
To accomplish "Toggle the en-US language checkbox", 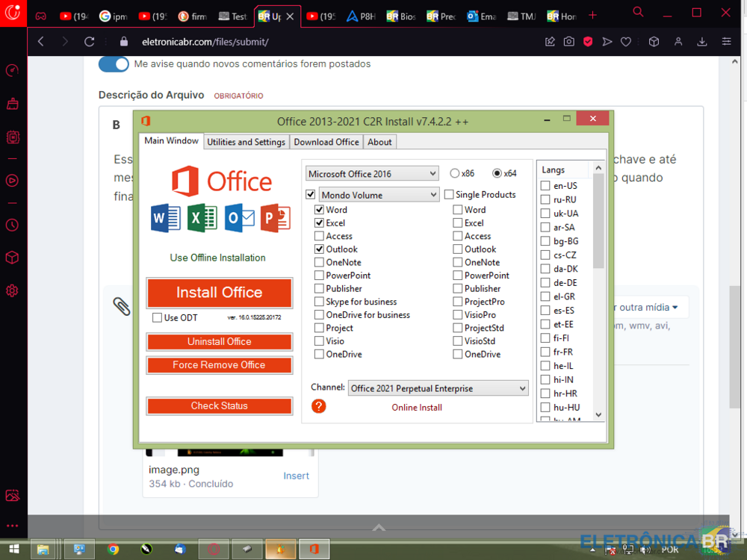I will click(x=545, y=186).
